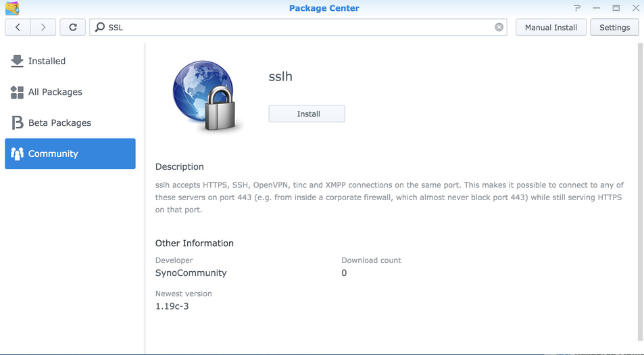Open the Installed section
The width and height of the screenshot is (644, 355).
pyautogui.click(x=70, y=61)
